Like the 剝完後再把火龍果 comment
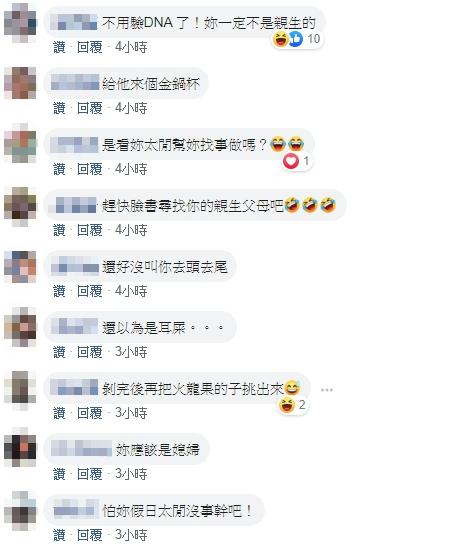This screenshot has width=454, height=547. [59, 413]
